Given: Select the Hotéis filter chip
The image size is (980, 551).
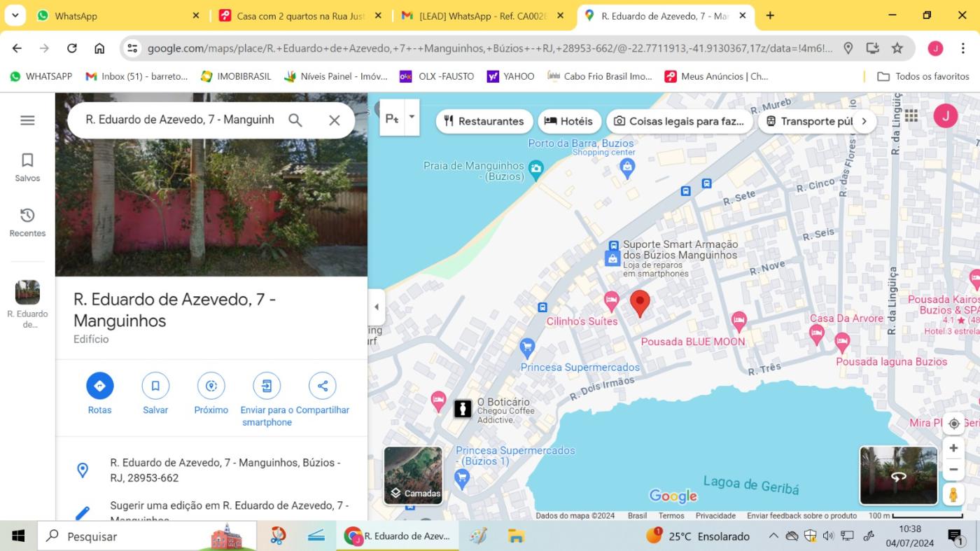Looking at the screenshot, I should click(x=570, y=121).
